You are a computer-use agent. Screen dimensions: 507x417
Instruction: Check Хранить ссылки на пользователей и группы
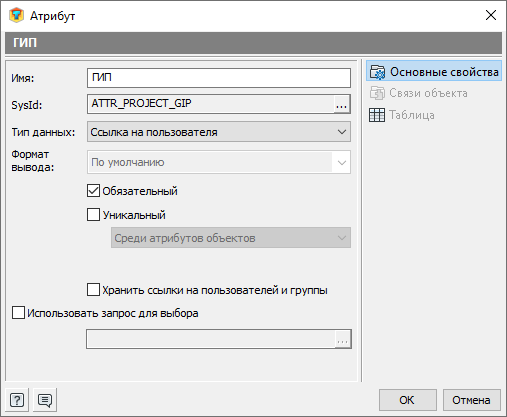tap(93, 290)
